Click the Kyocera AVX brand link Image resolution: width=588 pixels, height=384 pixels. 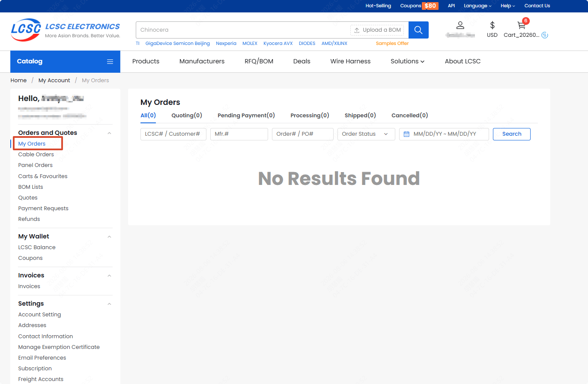278,43
